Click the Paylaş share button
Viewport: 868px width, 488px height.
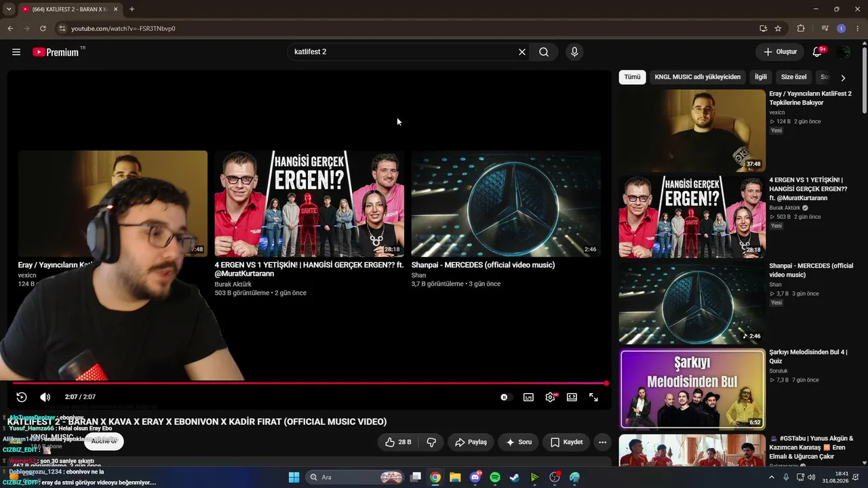point(471,442)
